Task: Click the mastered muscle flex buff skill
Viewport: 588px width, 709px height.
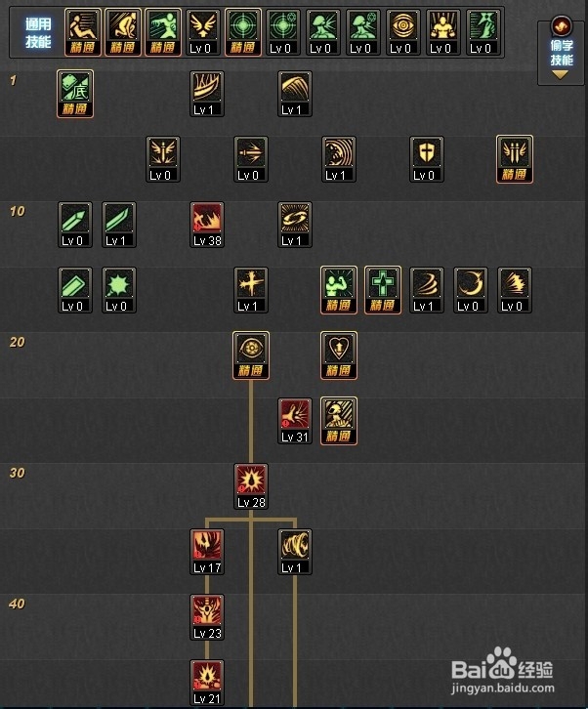Action: point(338,290)
